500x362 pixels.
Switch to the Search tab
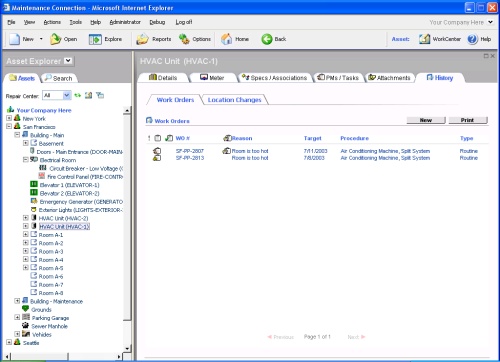(59, 78)
